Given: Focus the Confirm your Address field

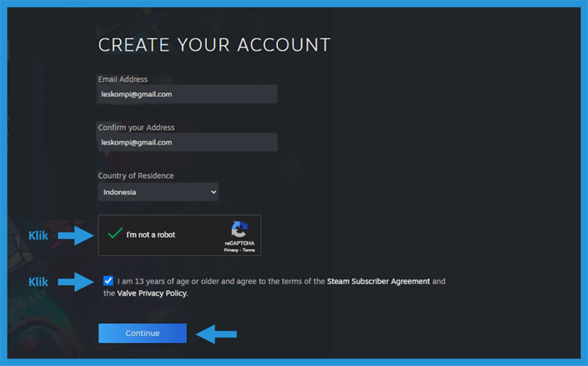Looking at the screenshot, I should click(x=188, y=142).
